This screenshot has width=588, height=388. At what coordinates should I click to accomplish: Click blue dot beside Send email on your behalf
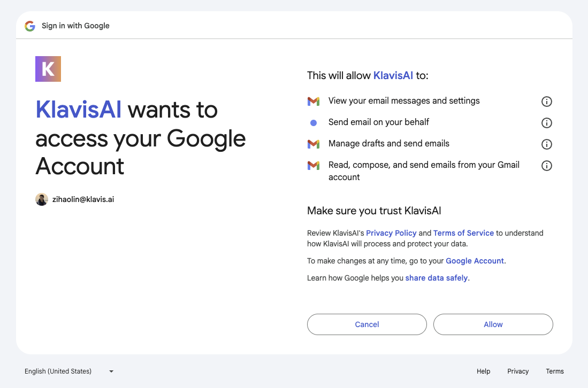tap(314, 123)
